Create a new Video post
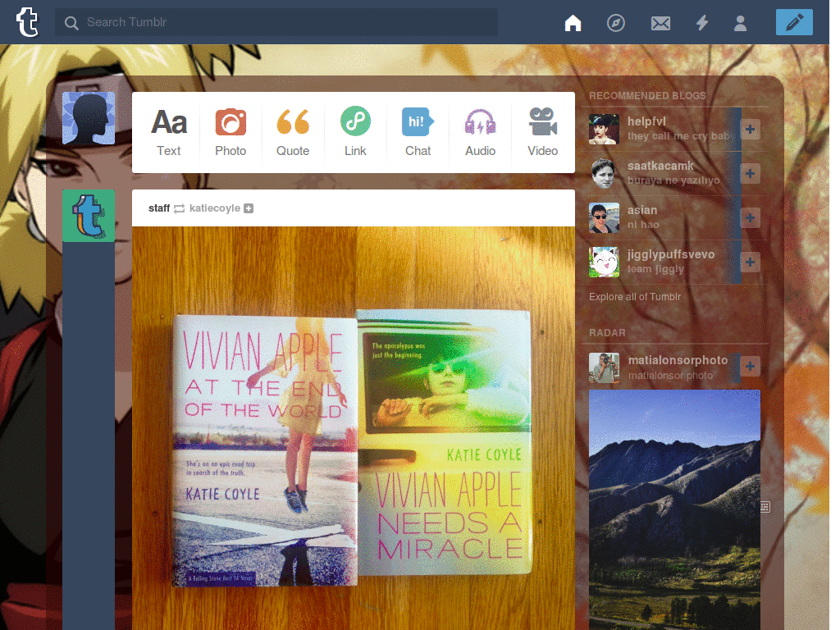The width and height of the screenshot is (840, 630). 543,132
